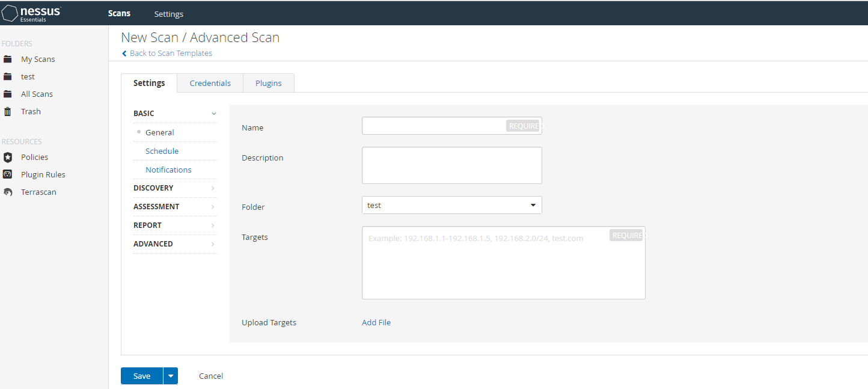Go back via Back to Scan Templates link
The width and height of the screenshot is (868, 389).
[x=170, y=53]
